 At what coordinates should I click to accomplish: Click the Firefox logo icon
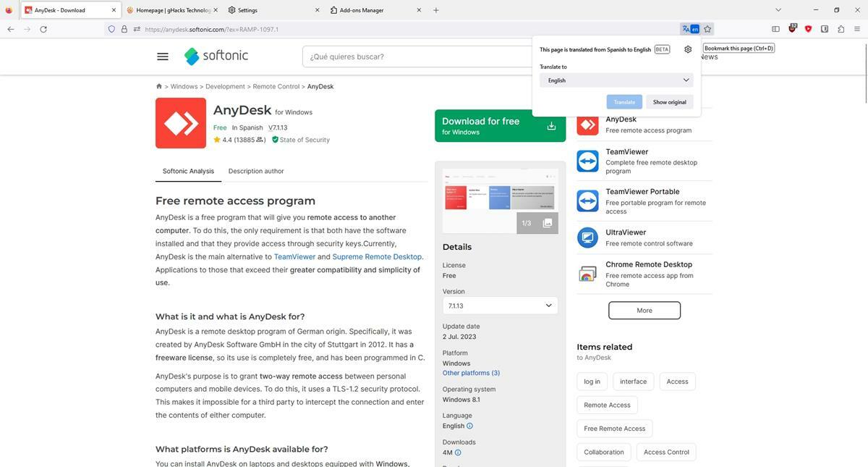[x=9, y=10]
